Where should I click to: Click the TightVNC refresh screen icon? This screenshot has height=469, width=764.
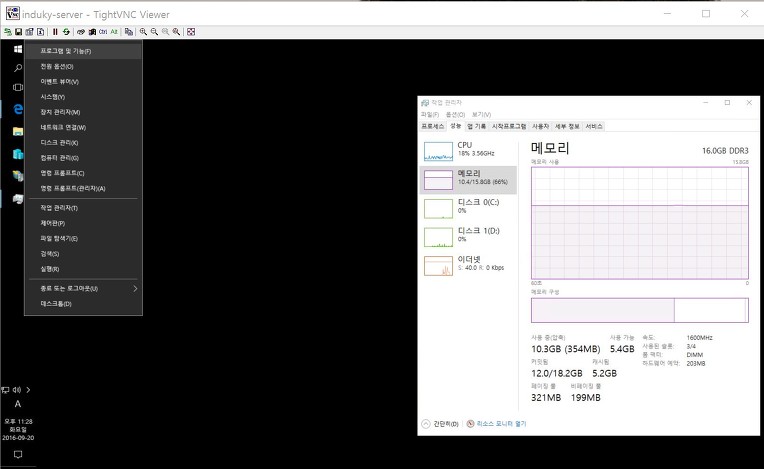[x=66, y=32]
